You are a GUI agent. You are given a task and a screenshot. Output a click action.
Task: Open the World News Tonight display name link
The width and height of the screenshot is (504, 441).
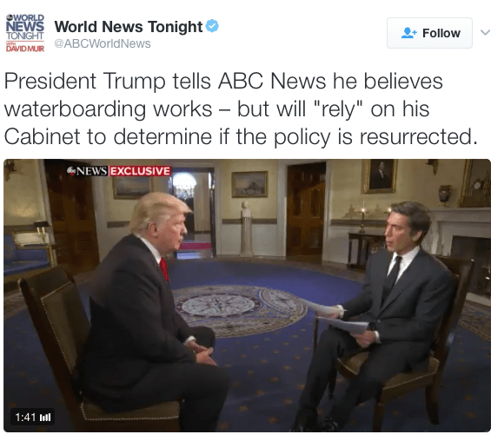tap(129, 26)
